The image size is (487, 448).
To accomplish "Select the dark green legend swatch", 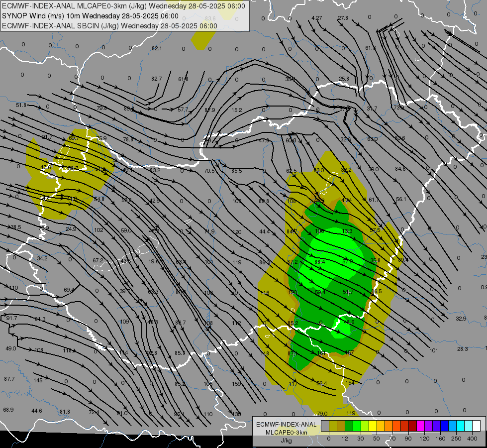I will click(x=349, y=426).
